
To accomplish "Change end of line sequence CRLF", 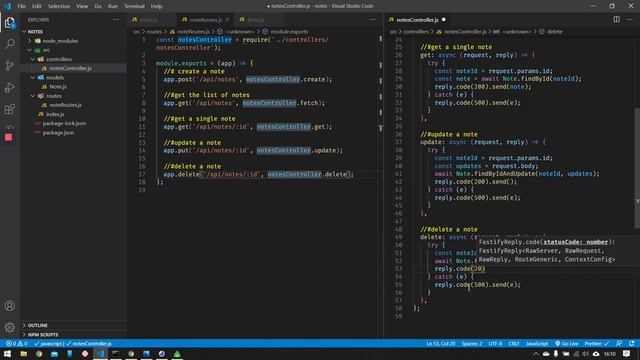I will (514, 343).
